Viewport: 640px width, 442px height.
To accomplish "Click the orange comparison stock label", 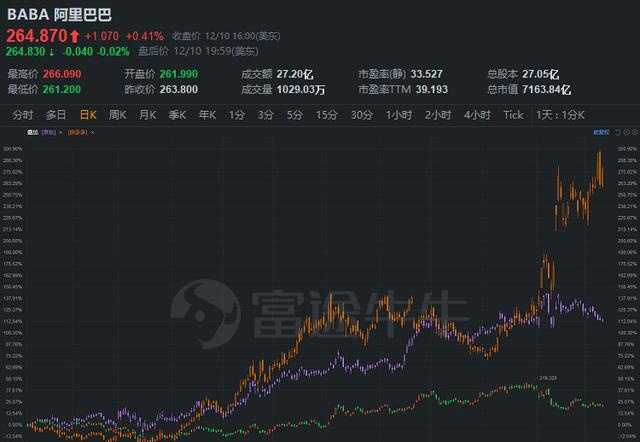I will [78, 133].
